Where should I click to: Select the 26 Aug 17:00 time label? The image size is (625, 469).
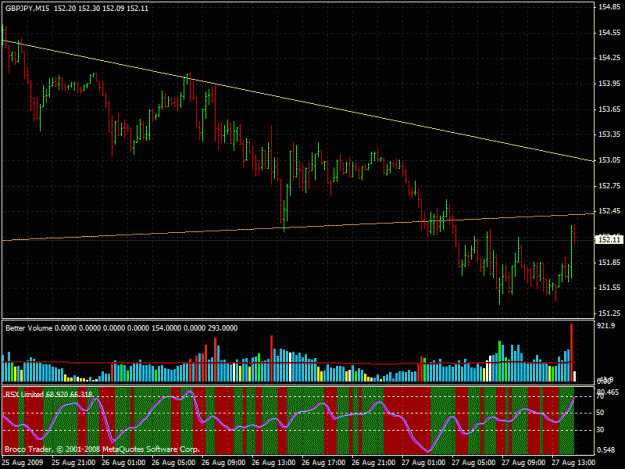[x=323, y=463]
